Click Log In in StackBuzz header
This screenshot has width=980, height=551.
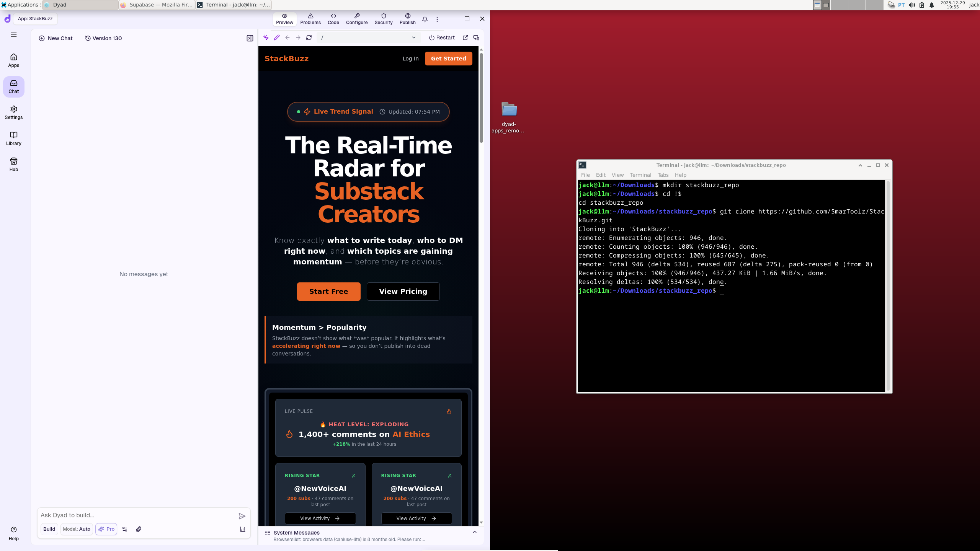pos(410,59)
